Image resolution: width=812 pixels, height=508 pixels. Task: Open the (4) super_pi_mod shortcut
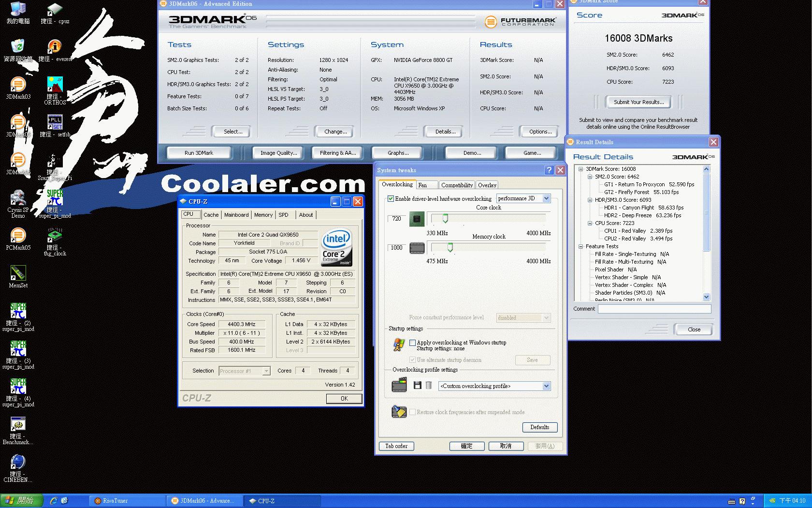tap(18, 392)
